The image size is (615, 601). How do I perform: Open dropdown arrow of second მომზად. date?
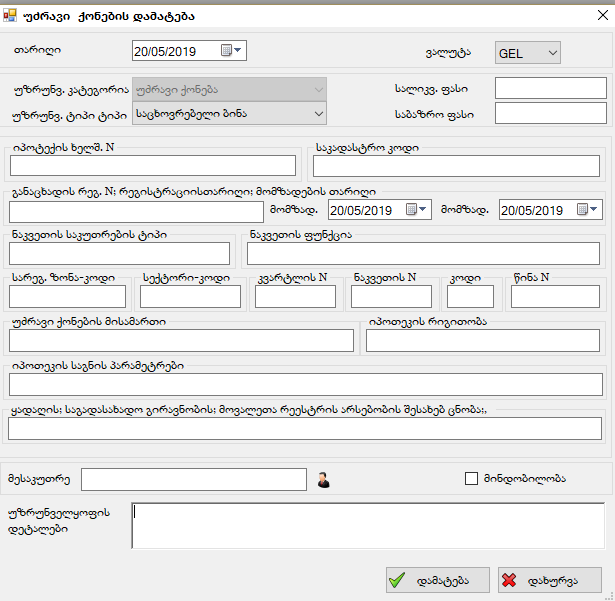[x=597, y=210]
